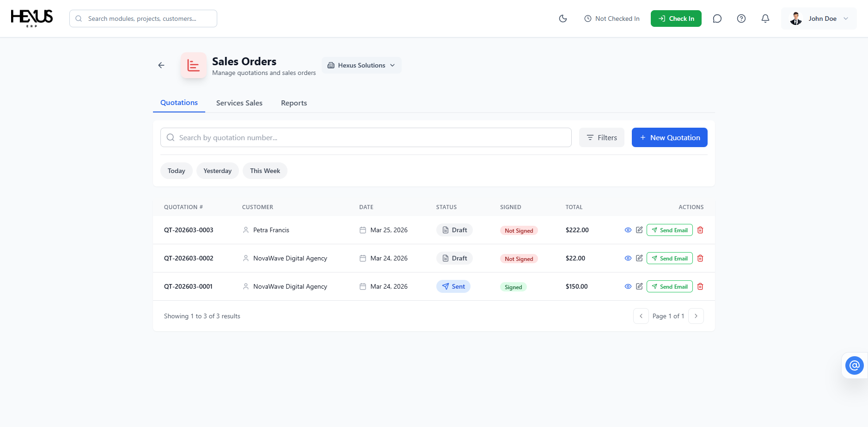Viewport: 868px width, 427px height.
Task: Create a New Quotation
Action: click(670, 137)
